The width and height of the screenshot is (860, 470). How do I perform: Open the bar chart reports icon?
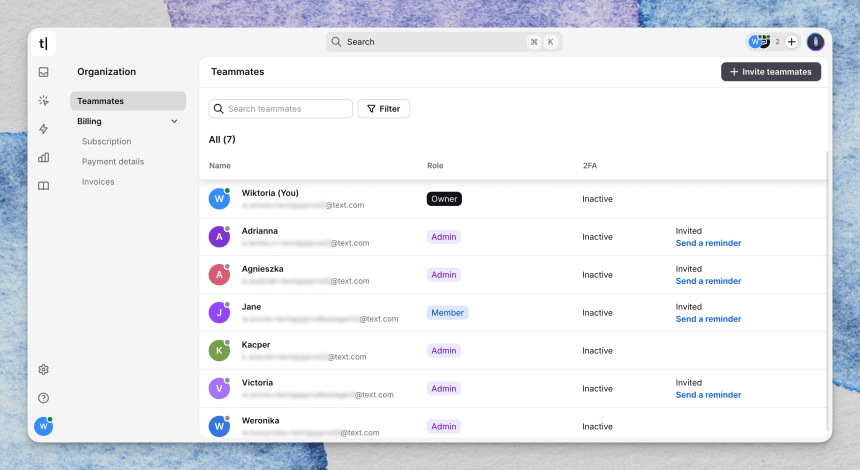click(43, 157)
